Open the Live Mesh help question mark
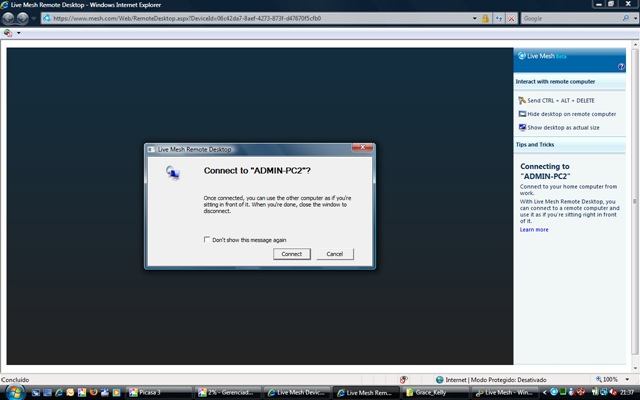 (x=621, y=66)
